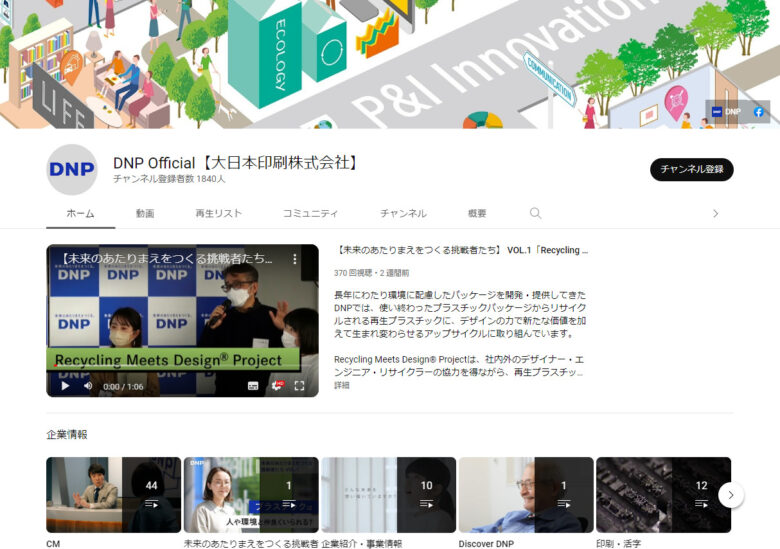Click the channel search magnifier icon

535,213
